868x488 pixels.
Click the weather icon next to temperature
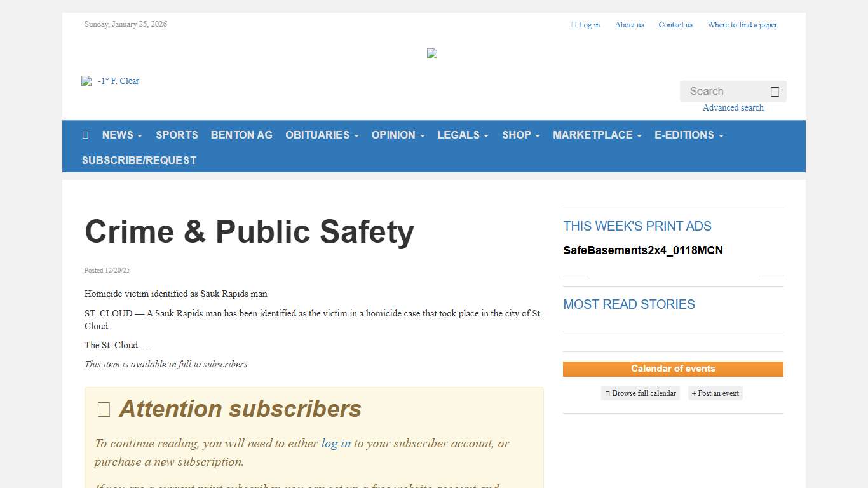(86, 81)
